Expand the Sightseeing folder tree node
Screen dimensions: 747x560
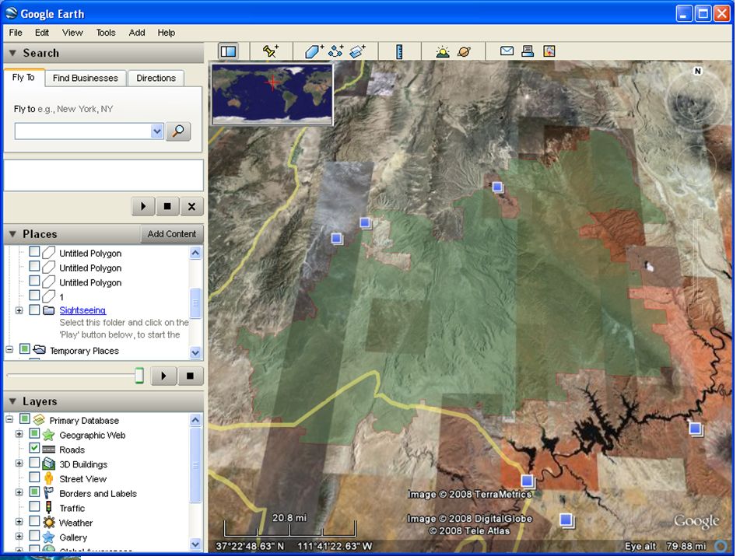(19, 310)
